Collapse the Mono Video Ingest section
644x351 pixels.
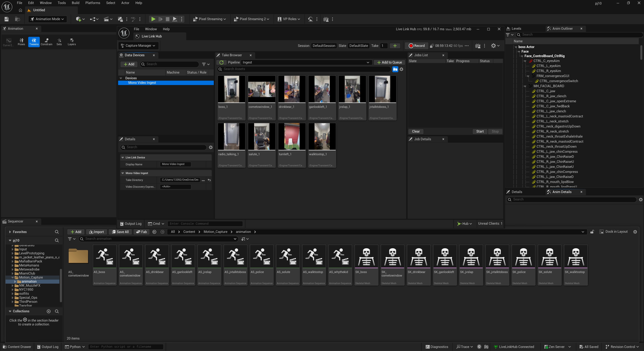[x=123, y=173]
